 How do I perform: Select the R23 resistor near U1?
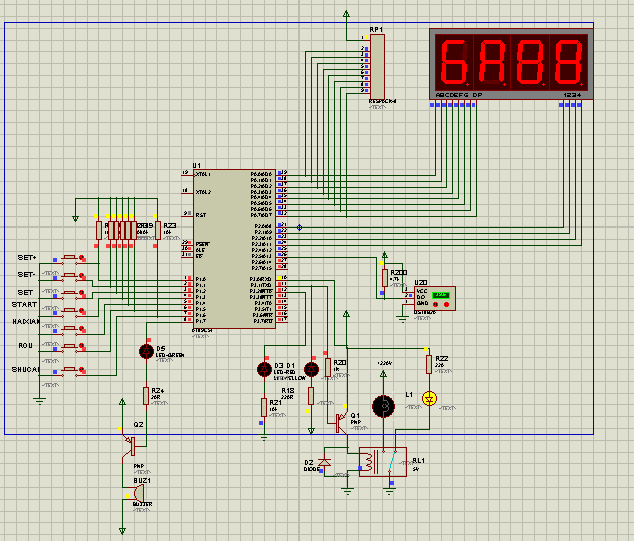point(158,230)
